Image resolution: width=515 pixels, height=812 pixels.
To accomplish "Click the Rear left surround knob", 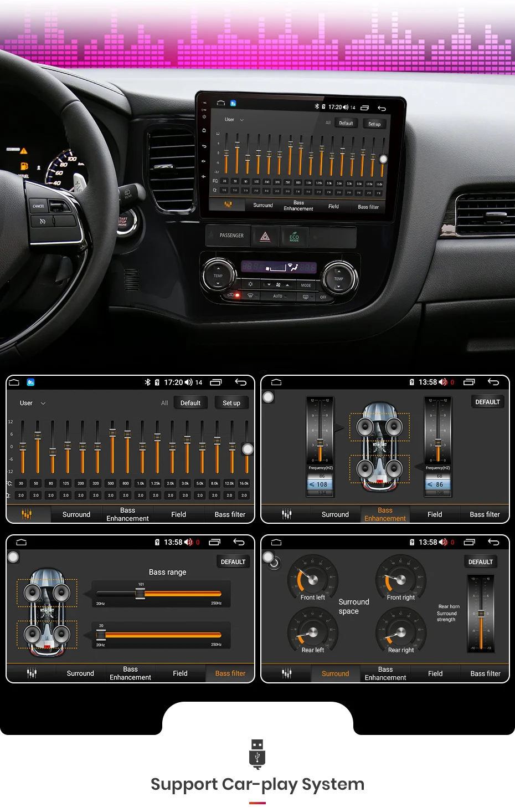I will point(312,632).
